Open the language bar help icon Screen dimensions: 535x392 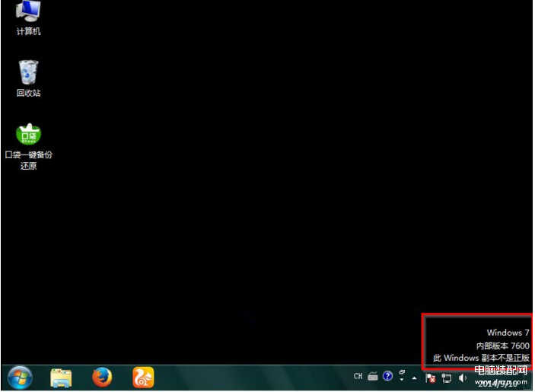click(387, 376)
